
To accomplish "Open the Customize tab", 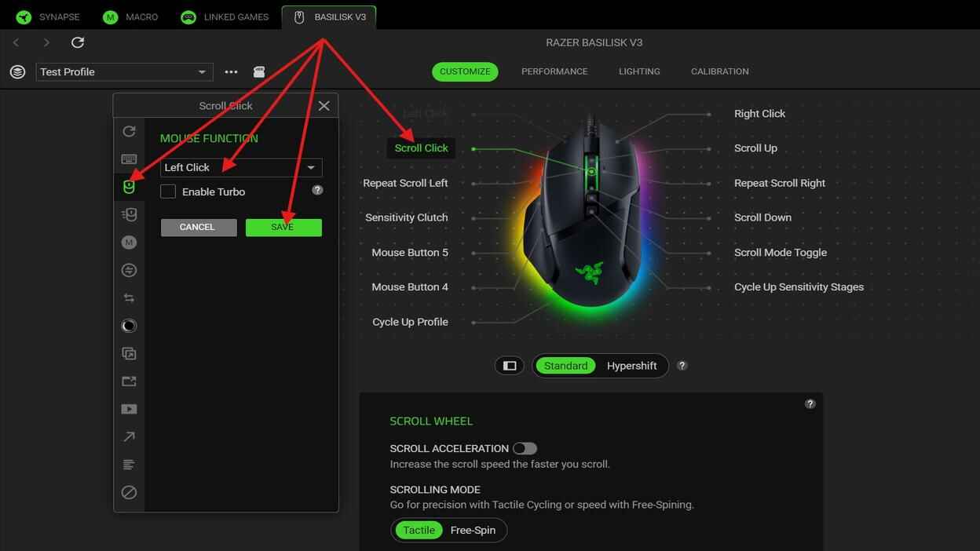I will tap(465, 71).
